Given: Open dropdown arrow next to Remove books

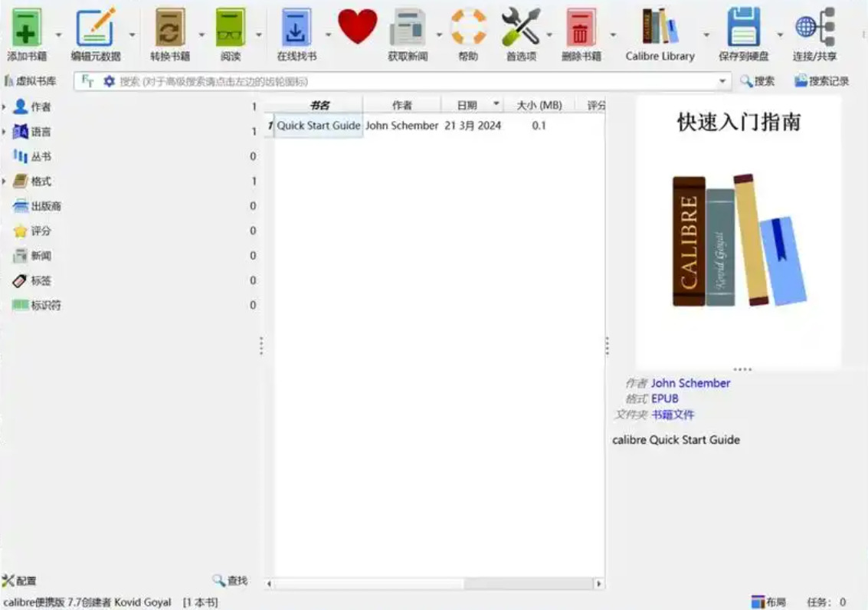Looking at the screenshot, I should 613,35.
